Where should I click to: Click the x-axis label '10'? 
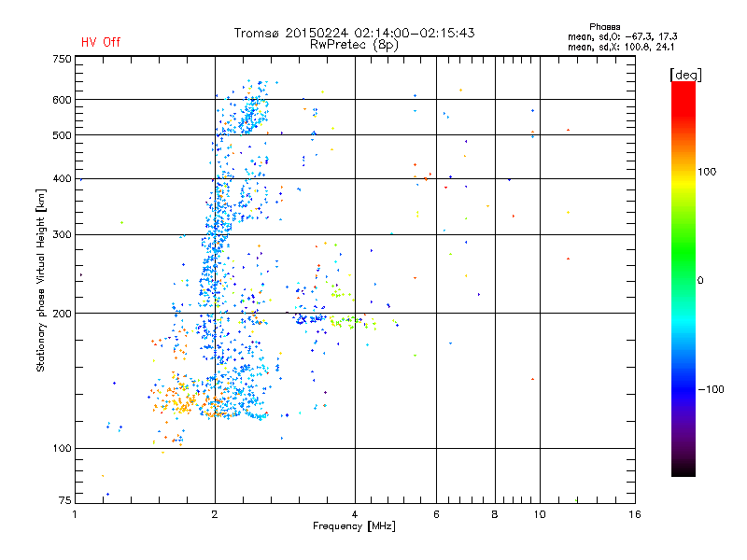[540, 514]
